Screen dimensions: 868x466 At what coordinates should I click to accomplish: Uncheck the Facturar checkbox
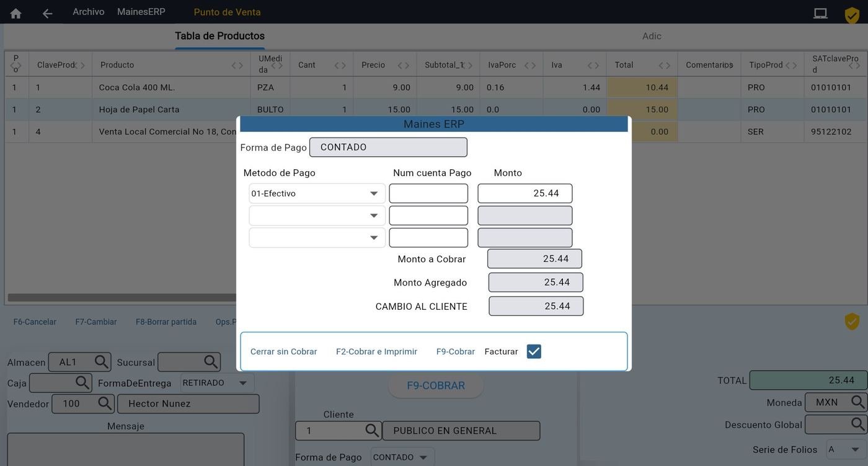(534, 351)
